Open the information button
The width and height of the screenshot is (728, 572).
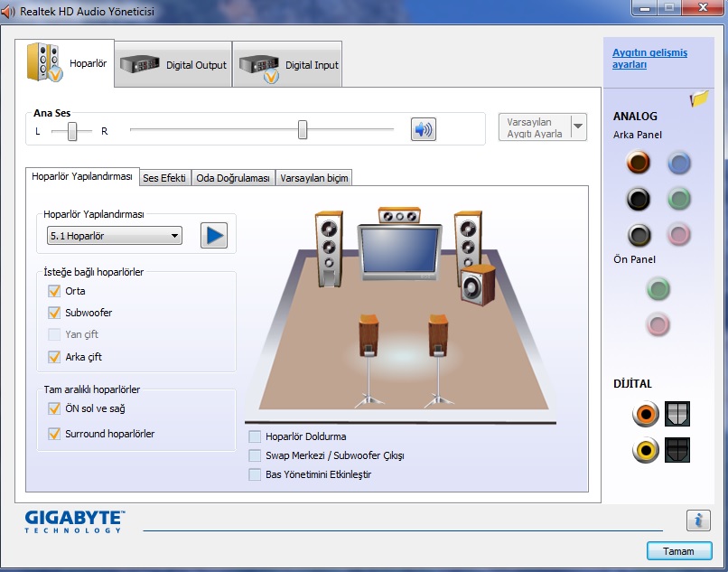tap(698, 520)
